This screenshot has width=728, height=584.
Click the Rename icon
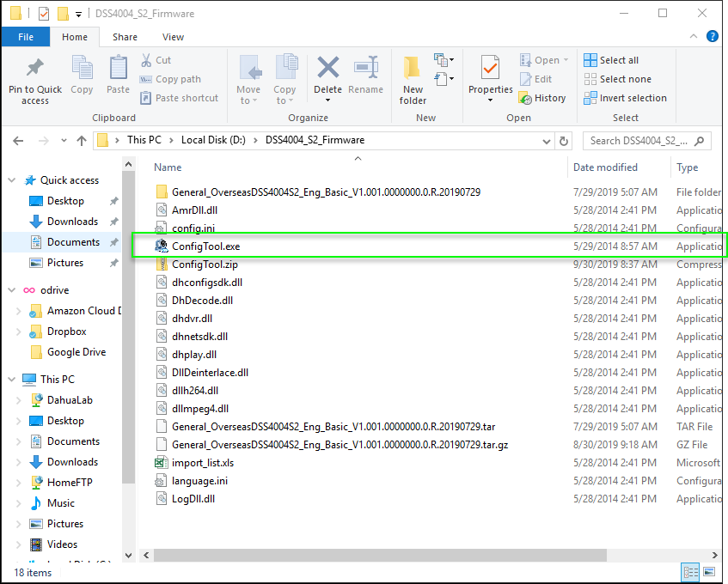(366, 68)
